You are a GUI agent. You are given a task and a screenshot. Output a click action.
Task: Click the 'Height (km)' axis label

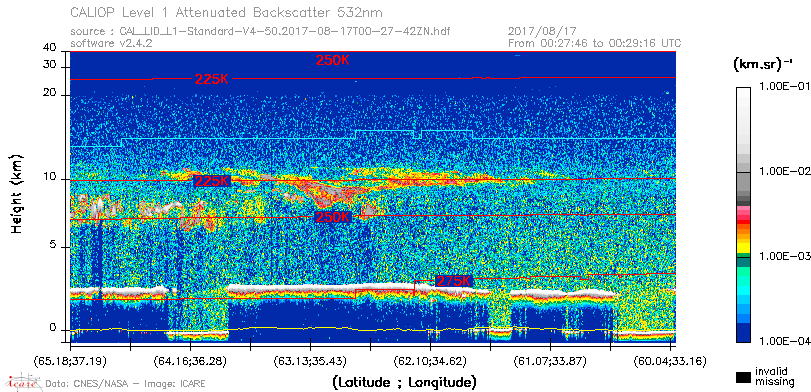[x=18, y=193]
